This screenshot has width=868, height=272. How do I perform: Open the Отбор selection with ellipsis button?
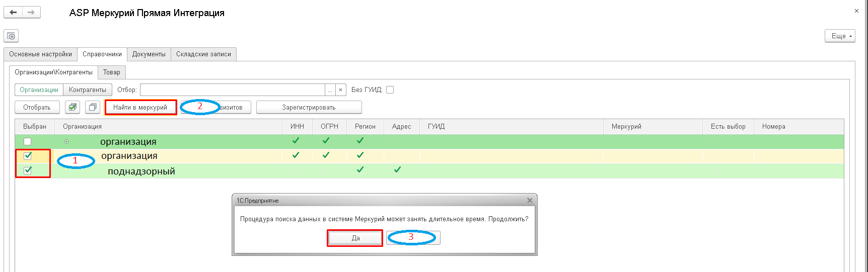[330, 89]
